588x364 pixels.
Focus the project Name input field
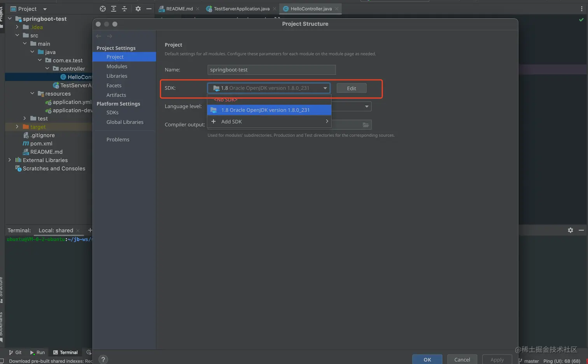pos(271,70)
